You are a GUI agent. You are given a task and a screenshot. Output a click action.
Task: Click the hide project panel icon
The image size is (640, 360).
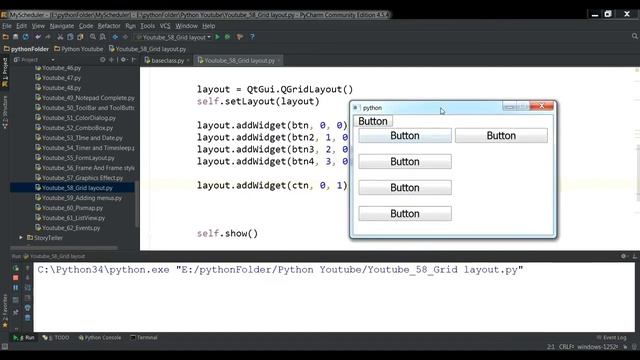pyautogui.click(x=133, y=60)
